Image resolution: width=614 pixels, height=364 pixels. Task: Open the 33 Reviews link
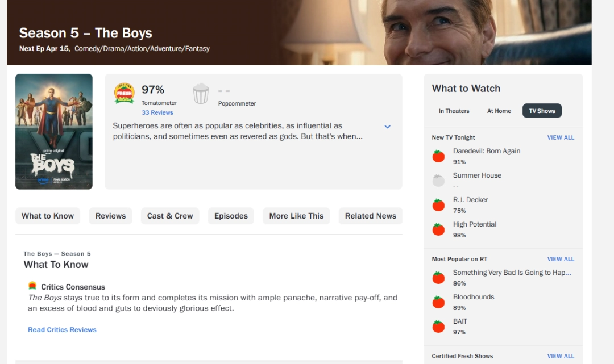click(157, 112)
